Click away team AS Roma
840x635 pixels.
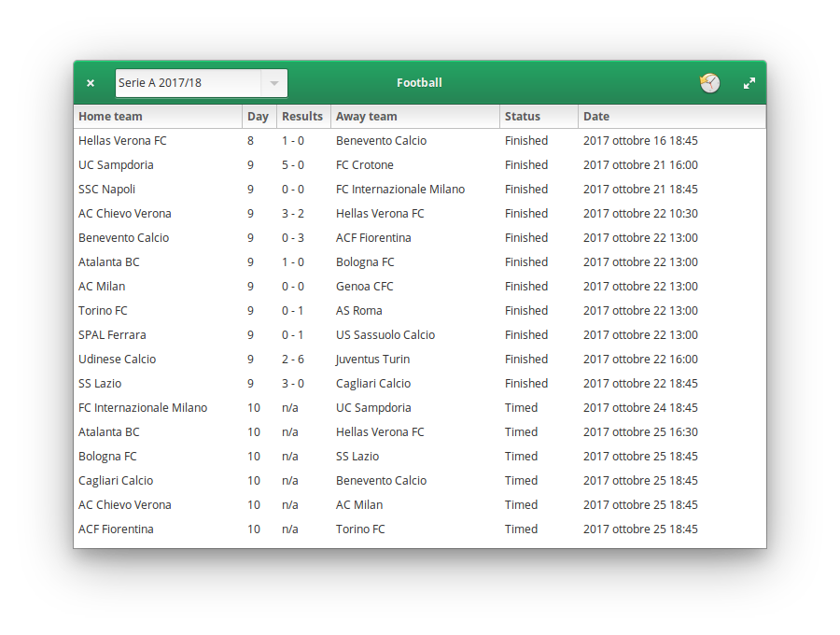click(359, 311)
